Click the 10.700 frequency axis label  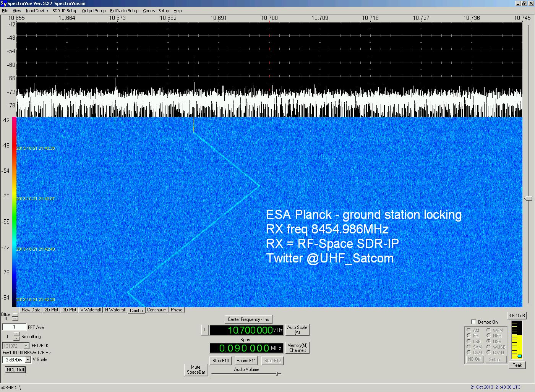[x=269, y=18]
